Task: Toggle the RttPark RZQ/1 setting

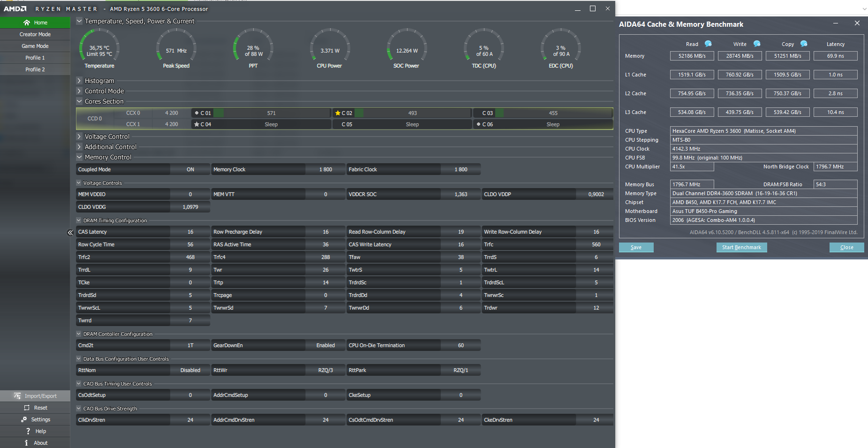Action: pyautogui.click(x=460, y=370)
